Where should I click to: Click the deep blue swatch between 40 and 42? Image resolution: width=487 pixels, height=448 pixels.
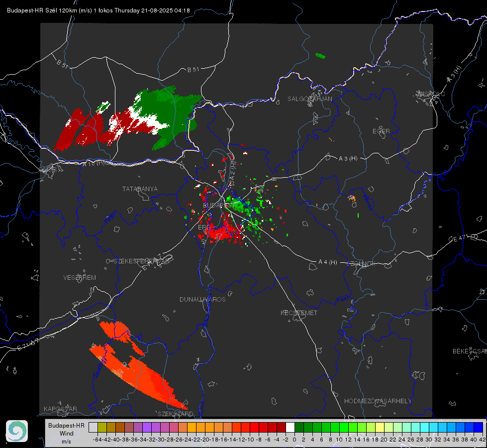coord(479,427)
